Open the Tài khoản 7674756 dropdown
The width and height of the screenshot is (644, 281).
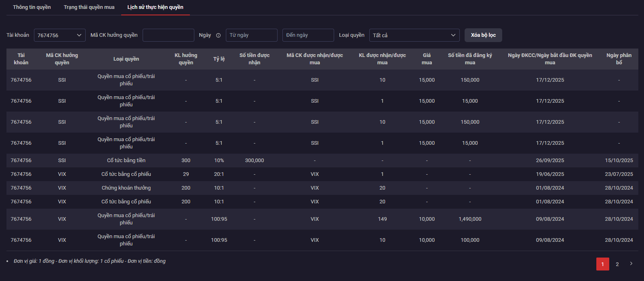[60, 35]
